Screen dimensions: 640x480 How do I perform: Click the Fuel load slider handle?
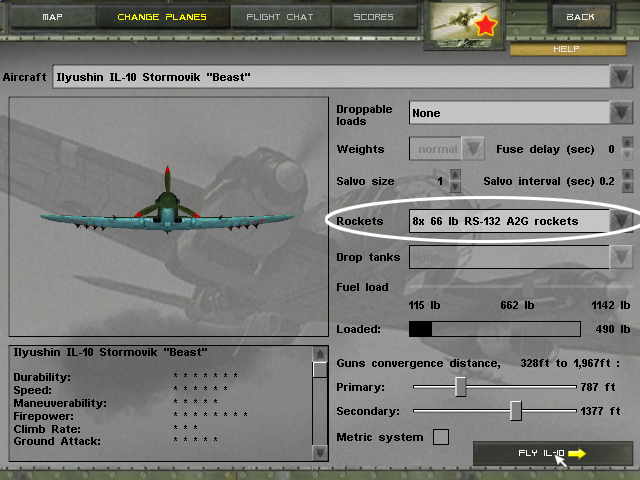[528, 287]
